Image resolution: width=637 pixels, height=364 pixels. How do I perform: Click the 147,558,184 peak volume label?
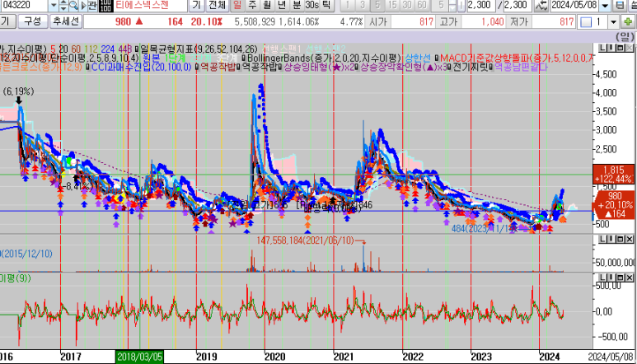click(305, 240)
